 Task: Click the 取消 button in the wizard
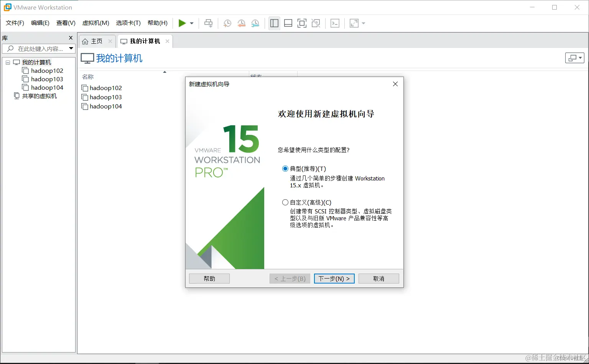pyautogui.click(x=379, y=279)
